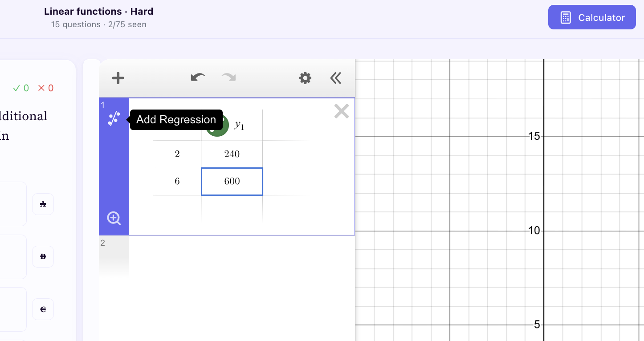Select answer choice B

click(x=43, y=256)
